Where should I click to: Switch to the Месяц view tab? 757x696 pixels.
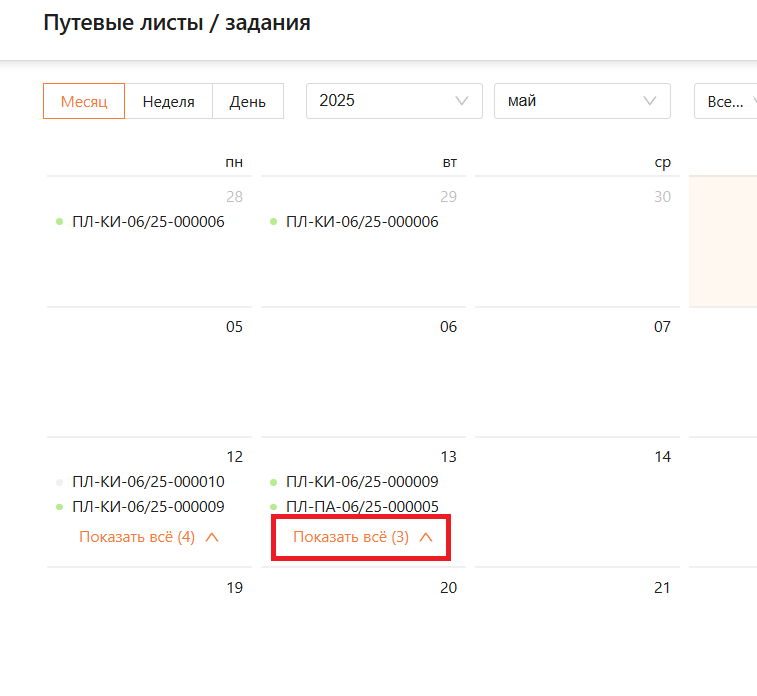84,101
